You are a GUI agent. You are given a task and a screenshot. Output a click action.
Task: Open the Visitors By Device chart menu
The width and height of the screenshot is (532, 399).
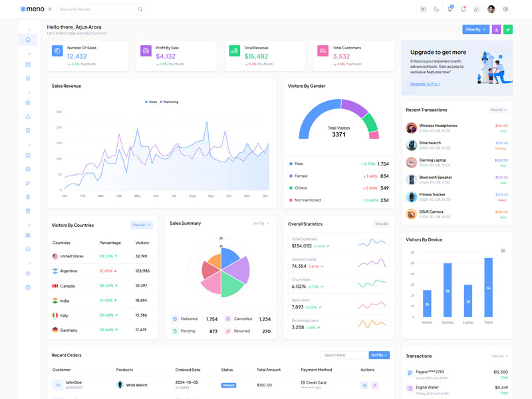pos(503,251)
